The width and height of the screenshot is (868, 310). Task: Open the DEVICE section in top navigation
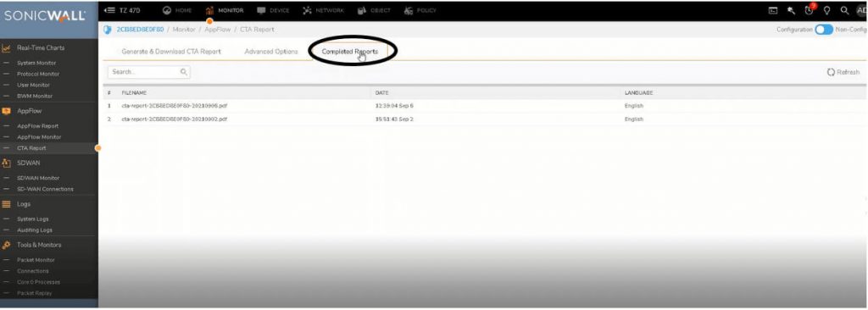pyautogui.click(x=274, y=10)
